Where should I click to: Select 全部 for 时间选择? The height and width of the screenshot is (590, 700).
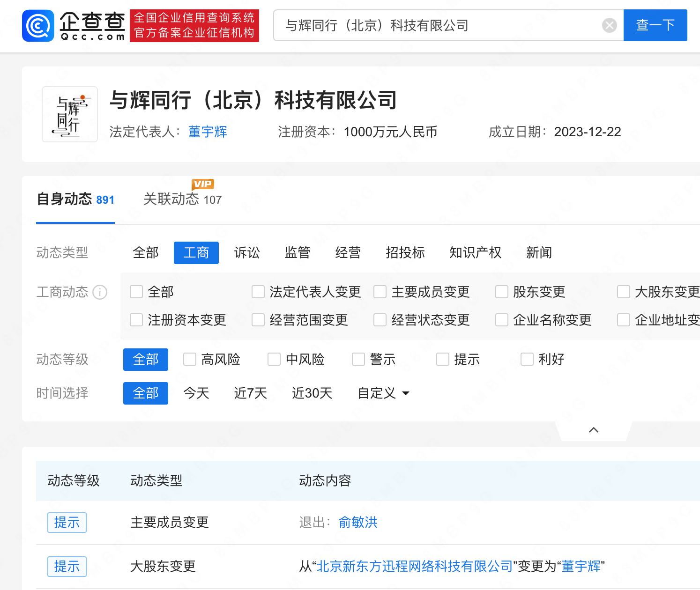[x=146, y=393]
